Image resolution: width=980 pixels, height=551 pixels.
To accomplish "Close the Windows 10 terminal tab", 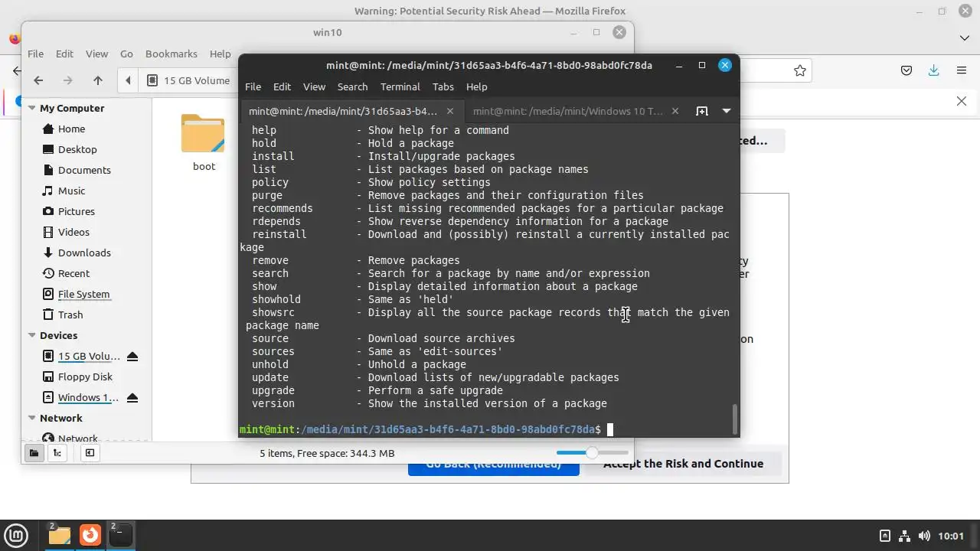I will [x=675, y=111].
